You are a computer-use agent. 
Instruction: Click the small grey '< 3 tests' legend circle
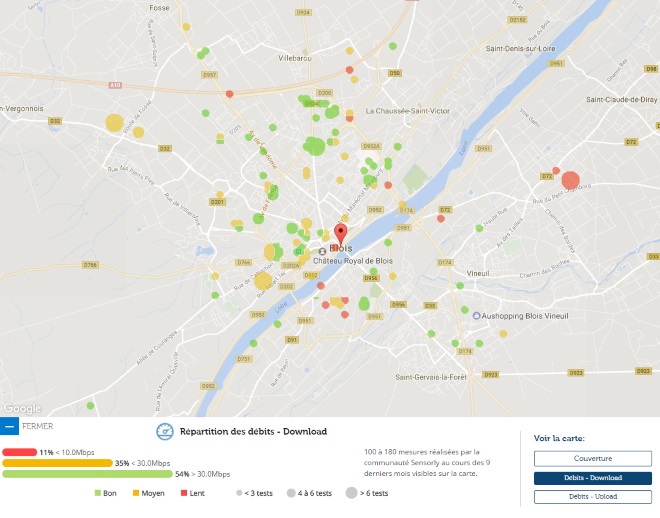pos(239,493)
